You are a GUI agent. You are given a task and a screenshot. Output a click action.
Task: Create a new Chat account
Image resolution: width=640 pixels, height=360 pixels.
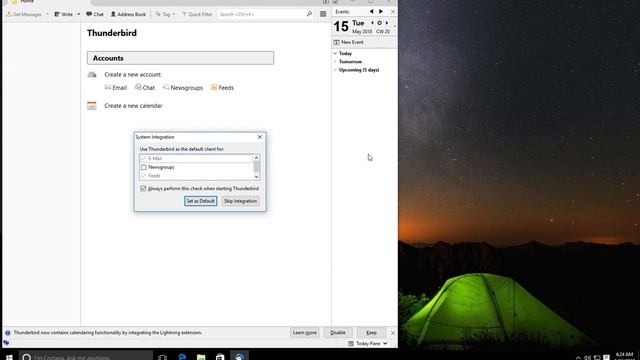[145, 87]
